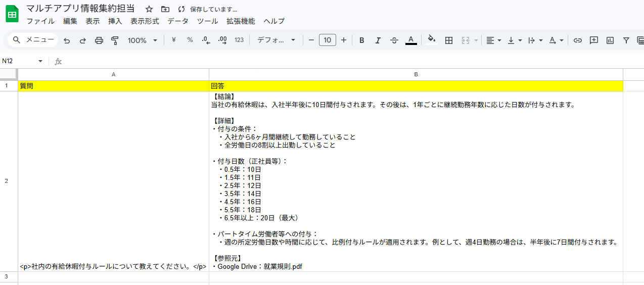Image resolution: width=644 pixels, height=285 pixels.
Task: Click the 回答 header cell
Action: 416,86
